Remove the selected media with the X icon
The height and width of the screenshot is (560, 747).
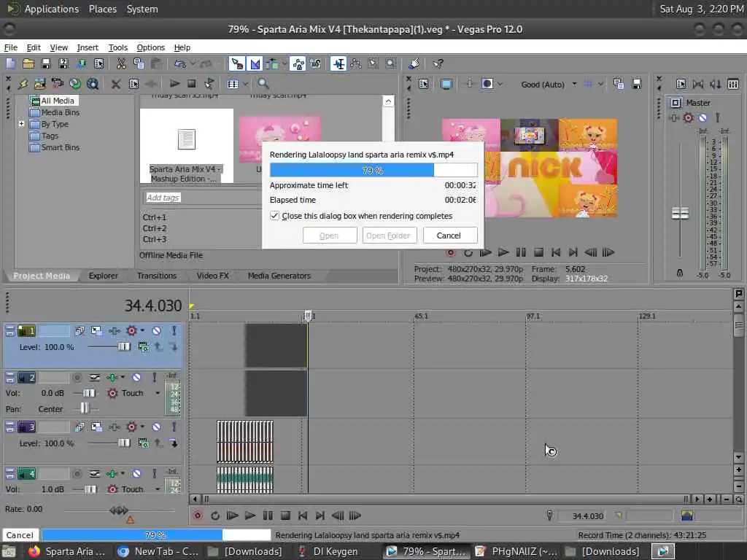116,85
